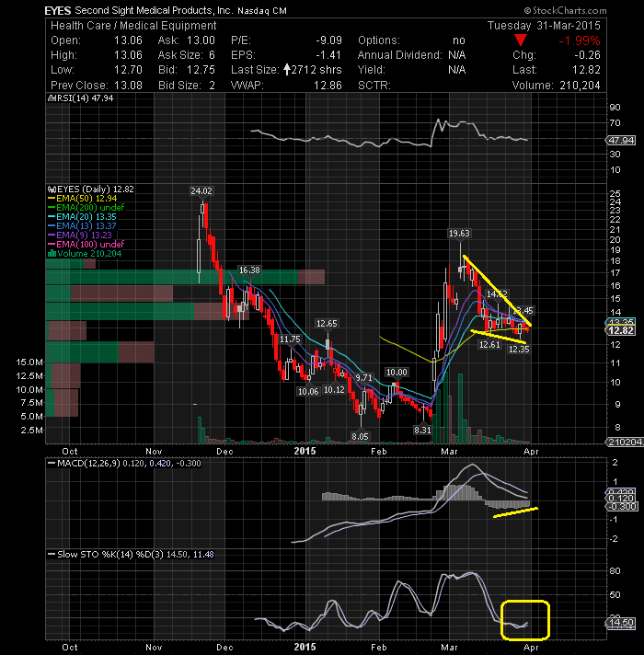The width and height of the screenshot is (644, 655).
Task: Click the Prev Close value '13.08'
Action: pos(128,86)
